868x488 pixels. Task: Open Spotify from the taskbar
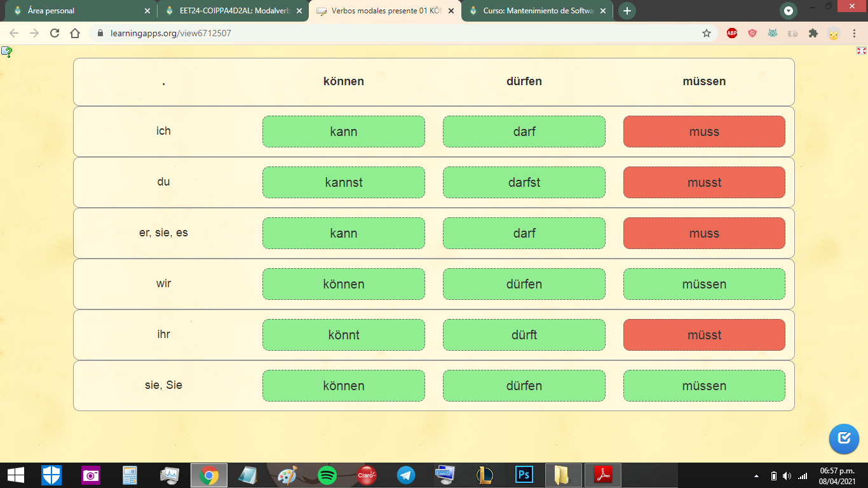(x=327, y=475)
